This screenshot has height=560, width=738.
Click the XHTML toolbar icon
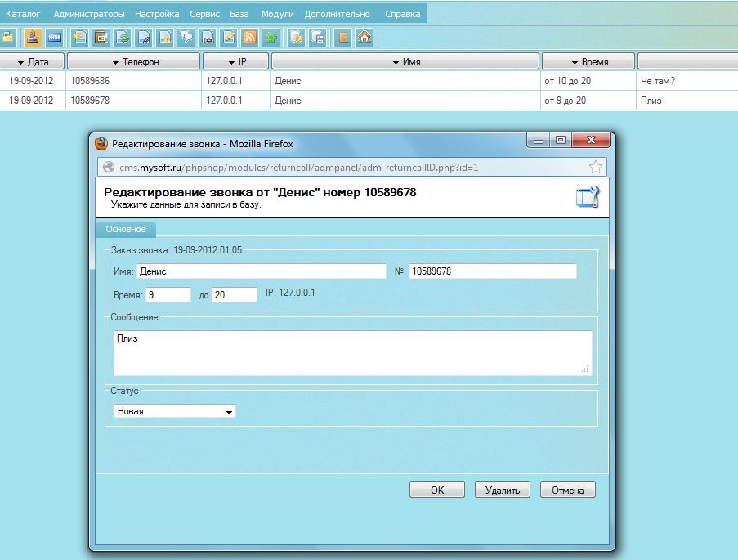(55, 38)
